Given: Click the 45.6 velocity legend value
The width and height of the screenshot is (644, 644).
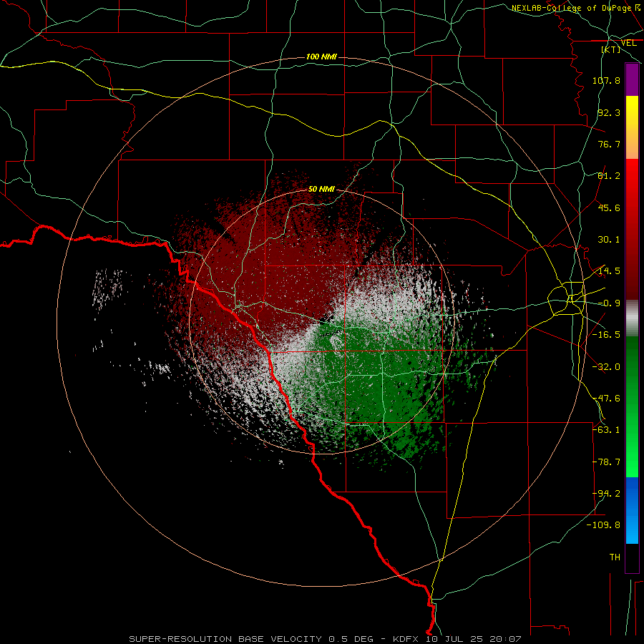Looking at the screenshot, I should (x=609, y=208).
